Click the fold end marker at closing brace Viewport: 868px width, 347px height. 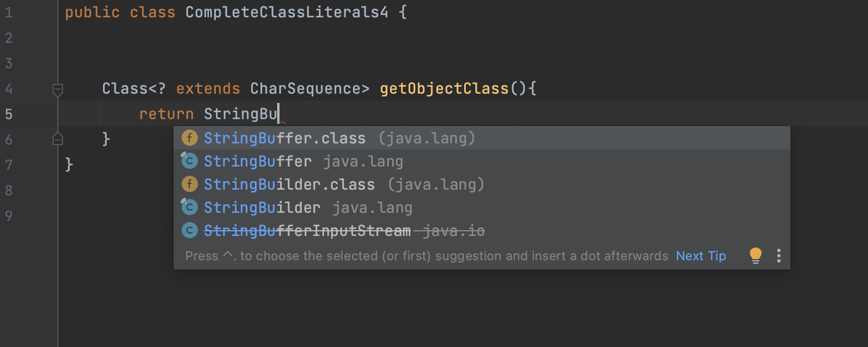point(57,139)
